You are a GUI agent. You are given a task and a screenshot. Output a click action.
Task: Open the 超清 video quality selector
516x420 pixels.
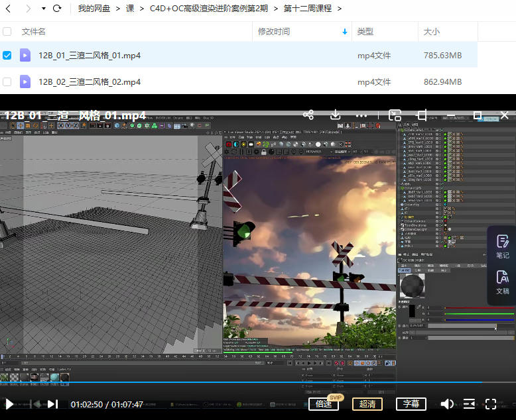[x=367, y=404]
